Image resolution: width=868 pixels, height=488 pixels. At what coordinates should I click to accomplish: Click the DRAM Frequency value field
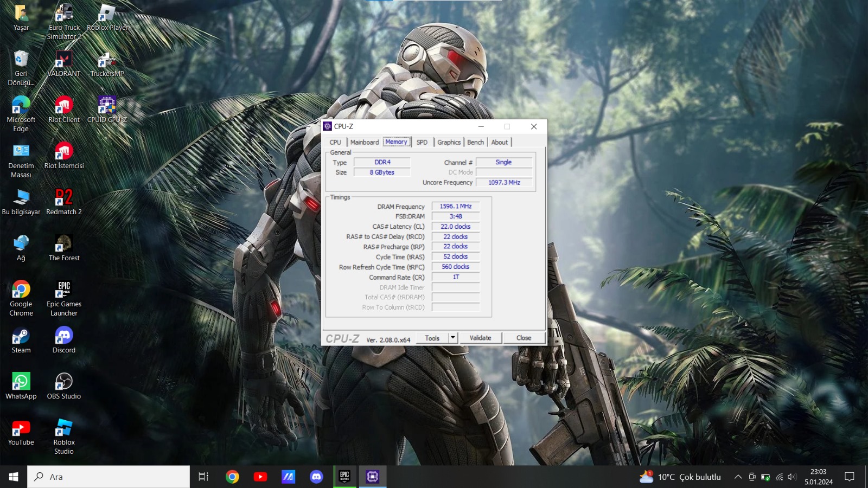point(456,206)
